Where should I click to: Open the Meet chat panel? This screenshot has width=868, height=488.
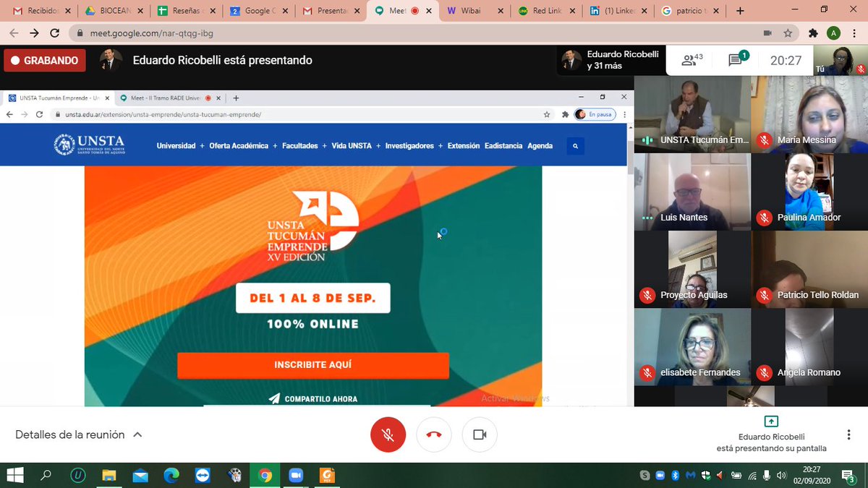click(x=737, y=60)
